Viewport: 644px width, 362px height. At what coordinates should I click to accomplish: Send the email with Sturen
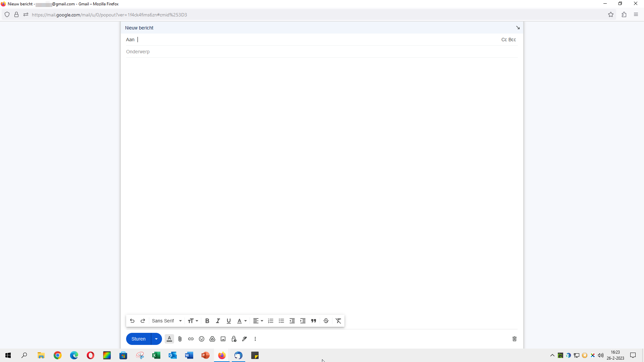coord(138,339)
